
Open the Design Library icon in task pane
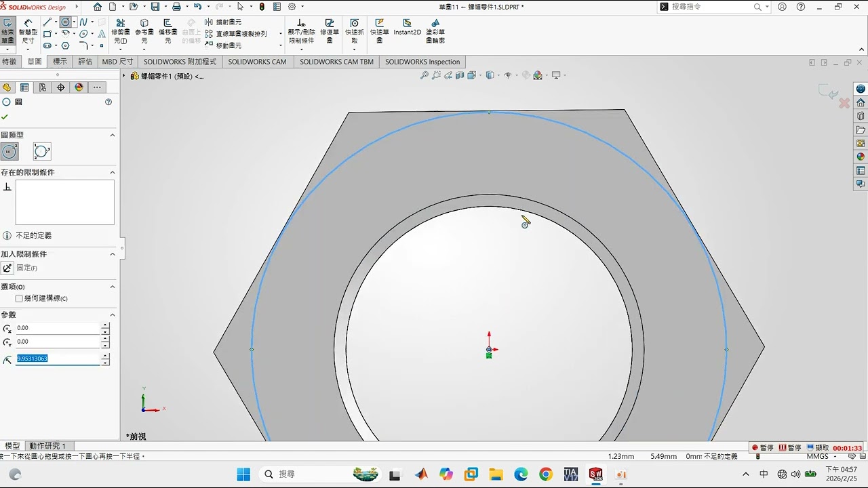(x=861, y=116)
